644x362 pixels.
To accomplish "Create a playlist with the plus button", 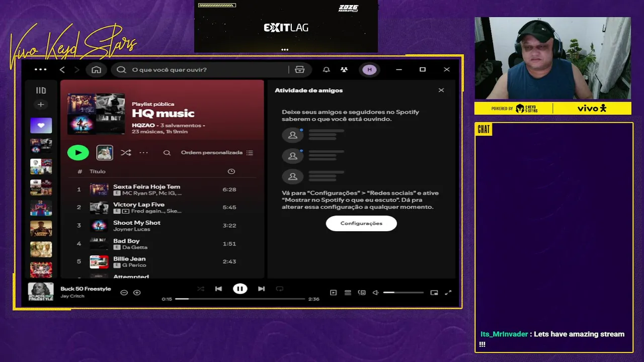I will (41, 105).
